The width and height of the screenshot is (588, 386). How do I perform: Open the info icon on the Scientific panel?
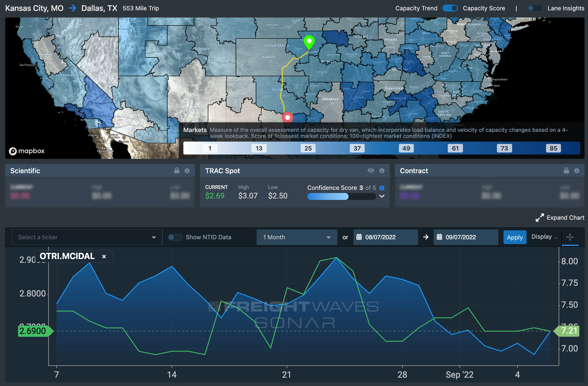point(187,171)
